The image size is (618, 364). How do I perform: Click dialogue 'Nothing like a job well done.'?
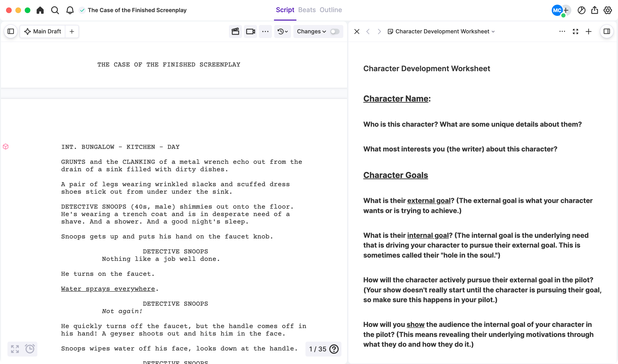coord(161,259)
